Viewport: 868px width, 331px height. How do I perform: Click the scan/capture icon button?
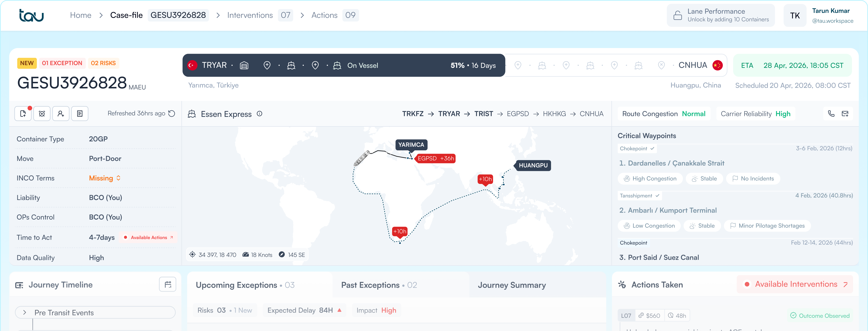[42, 114]
